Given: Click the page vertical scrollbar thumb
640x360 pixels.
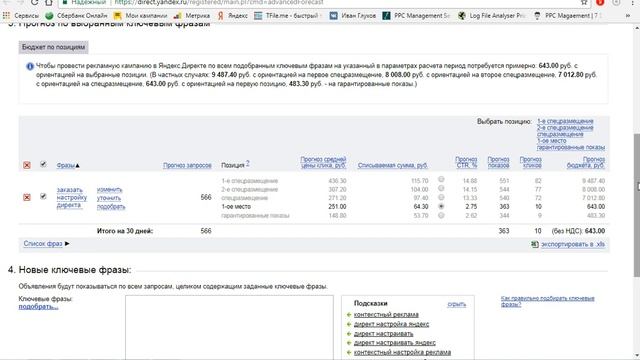Looking at the screenshot, I should [x=636, y=205].
